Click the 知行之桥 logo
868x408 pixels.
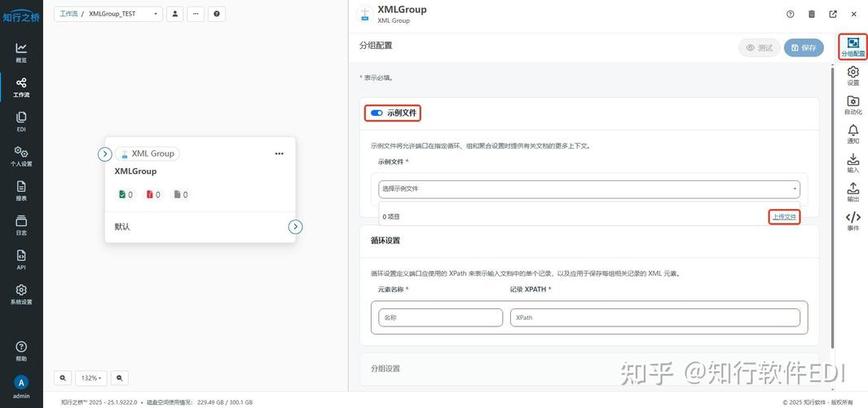21,16
